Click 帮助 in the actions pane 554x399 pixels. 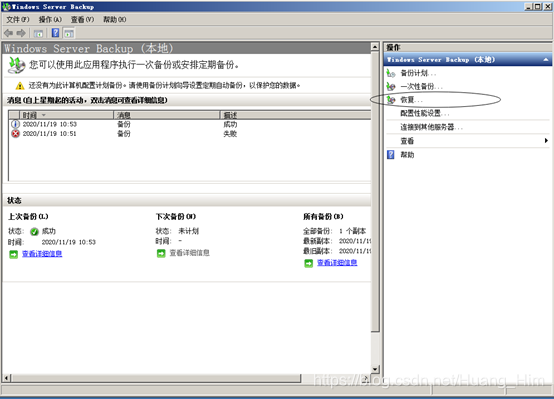pyautogui.click(x=407, y=154)
